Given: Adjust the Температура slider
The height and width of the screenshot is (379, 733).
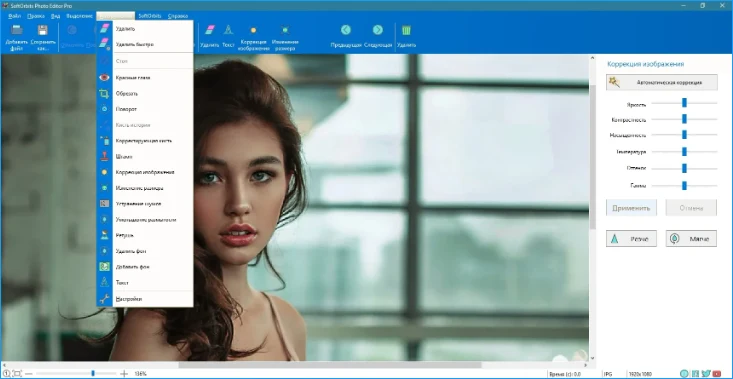Looking at the screenshot, I should (684, 151).
